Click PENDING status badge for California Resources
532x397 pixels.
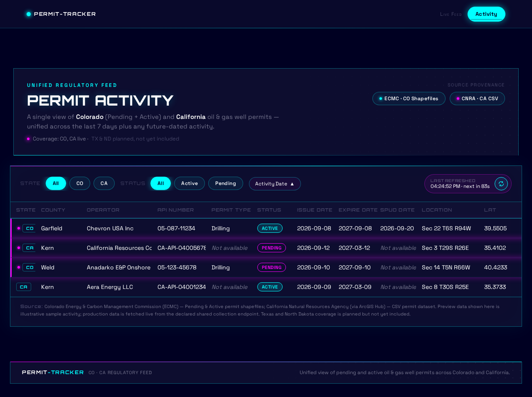pyautogui.click(x=271, y=248)
